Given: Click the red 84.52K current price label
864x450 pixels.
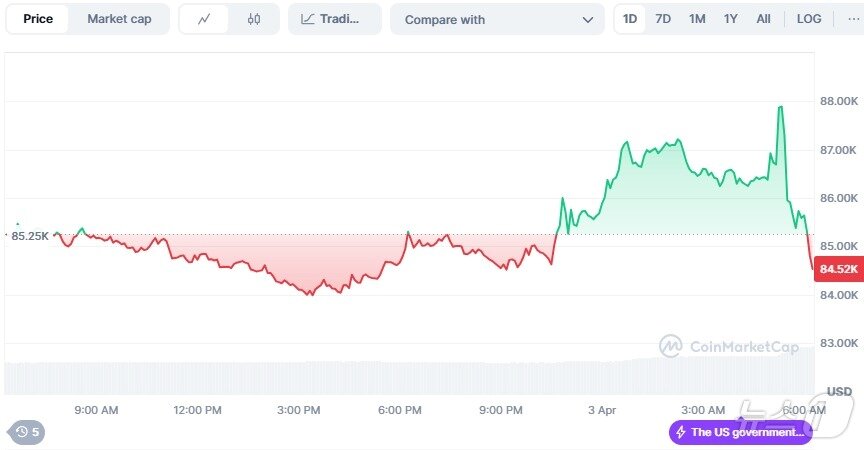Looking at the screenshot, I should pos(839,269).
